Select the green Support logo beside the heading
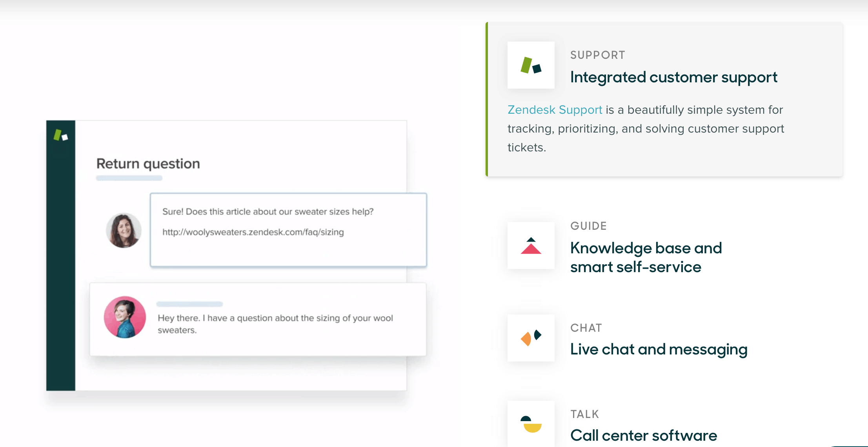The height and width of the screenshot is (447, 868). tap(531, 65)
